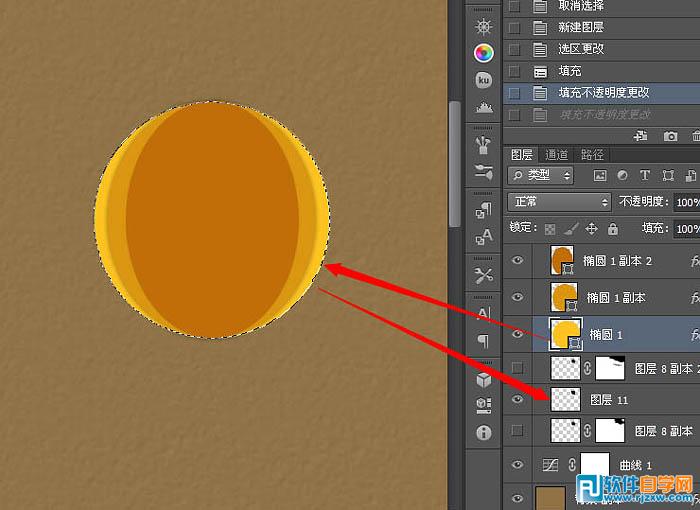This screenshot has width=700, height=510.
Task: Show the 图层 8 副本 layer
Action: pos(517,431)
